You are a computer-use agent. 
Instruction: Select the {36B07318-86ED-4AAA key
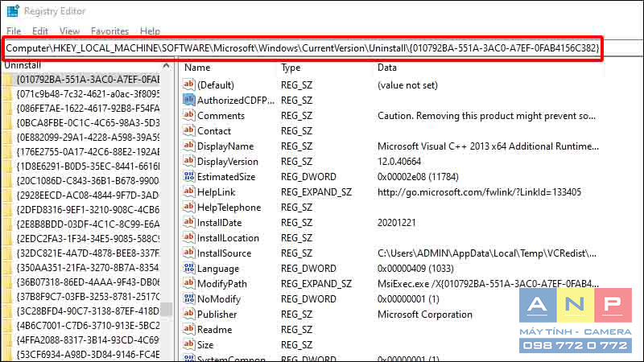(x=88, y=282)
